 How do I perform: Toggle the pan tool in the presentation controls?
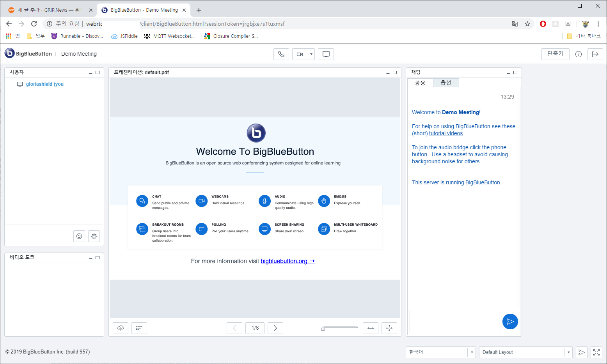coord(389,328)
